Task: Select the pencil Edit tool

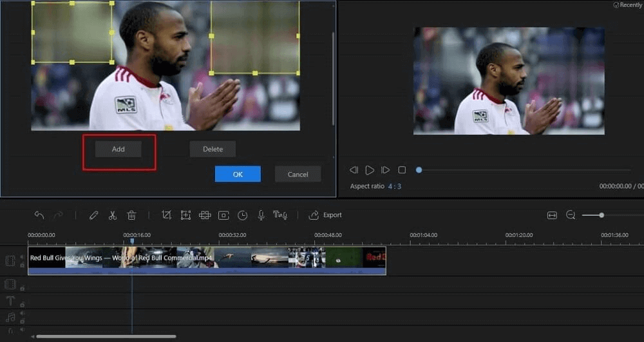Action: coord(94,215)
